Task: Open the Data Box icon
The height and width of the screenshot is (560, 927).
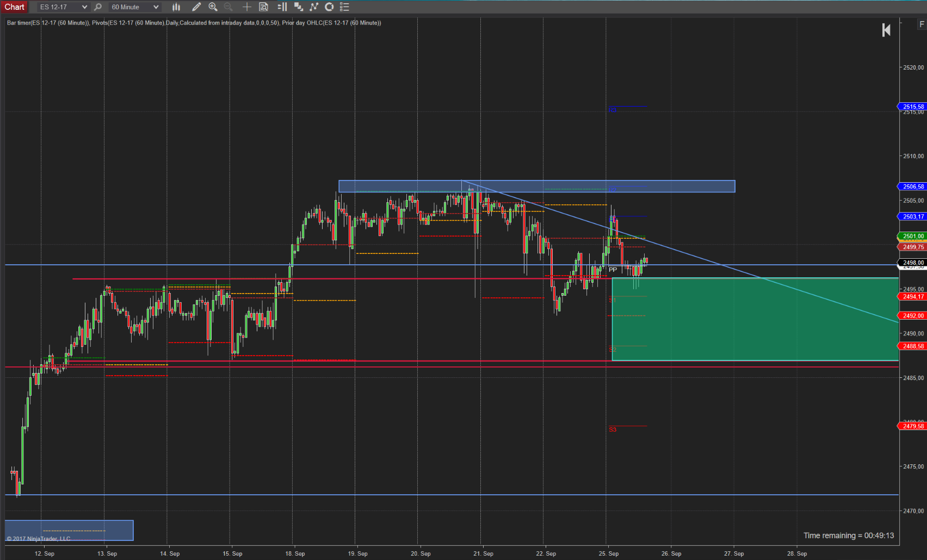Action: click(264, 7)
